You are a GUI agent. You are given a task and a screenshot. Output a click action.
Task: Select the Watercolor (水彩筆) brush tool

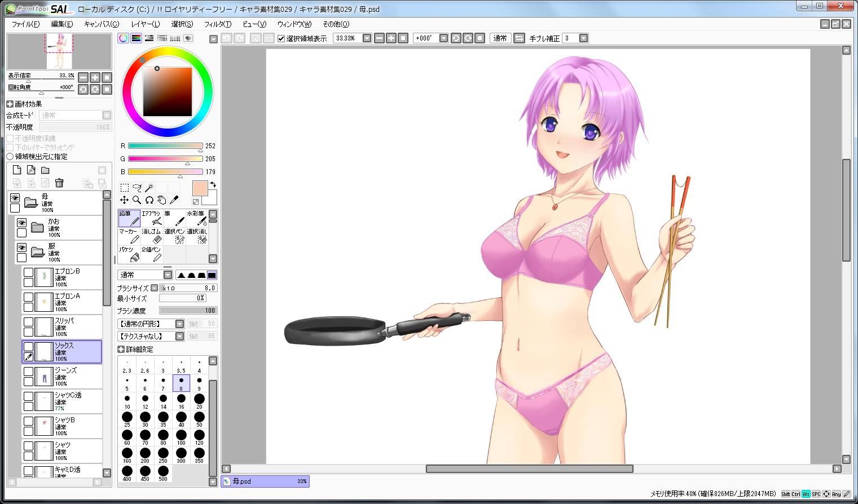coord(197,218)
